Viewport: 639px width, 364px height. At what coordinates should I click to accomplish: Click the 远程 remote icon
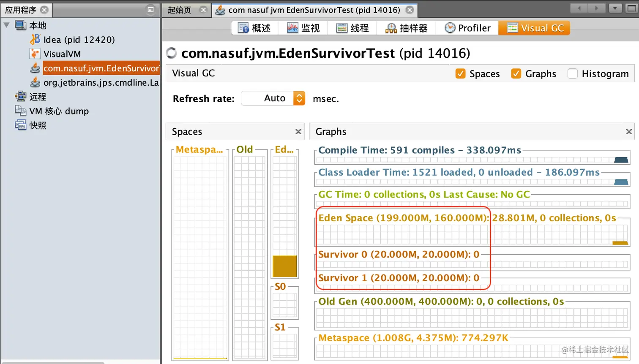click(20, 97)
